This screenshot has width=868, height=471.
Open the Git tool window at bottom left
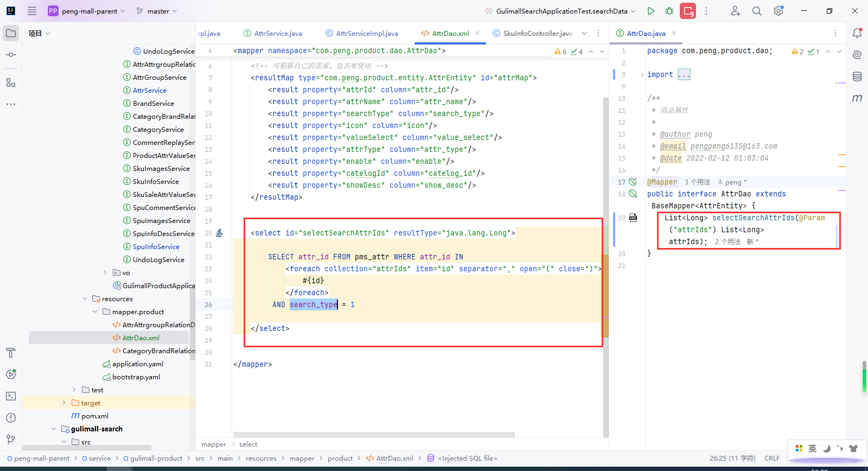pyautogui.click(x=11, y=440)
